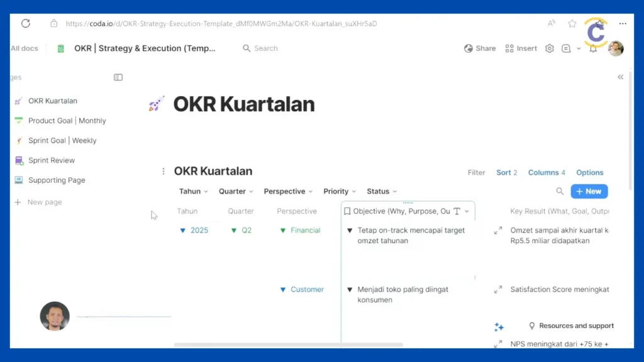Expand the Status filter dropdown

click(382, 192)
